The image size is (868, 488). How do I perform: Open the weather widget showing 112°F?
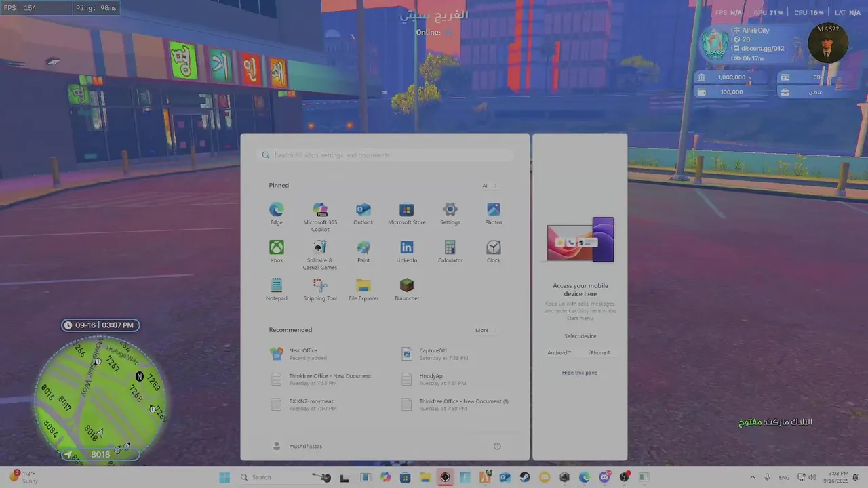(x=24, y=477)
